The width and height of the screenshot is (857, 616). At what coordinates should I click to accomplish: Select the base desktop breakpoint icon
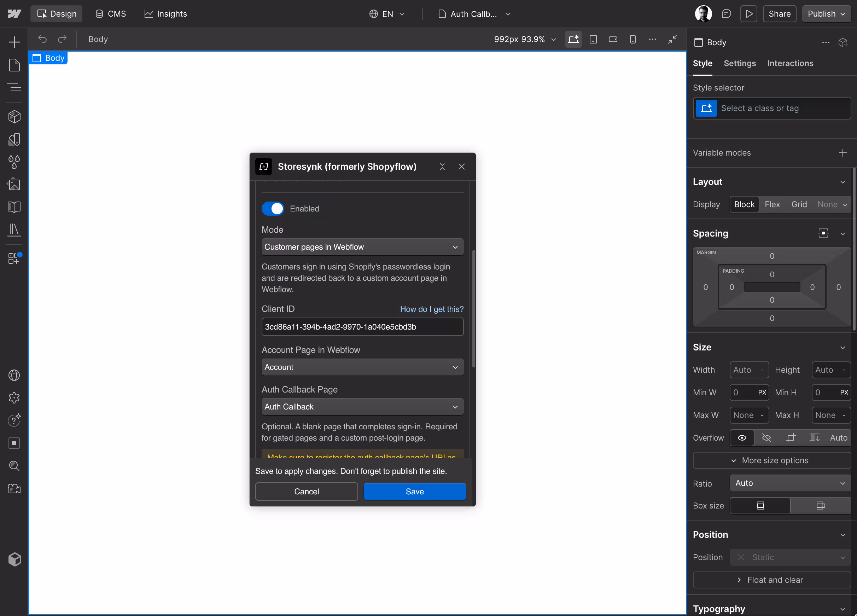(x=573, y=39)
